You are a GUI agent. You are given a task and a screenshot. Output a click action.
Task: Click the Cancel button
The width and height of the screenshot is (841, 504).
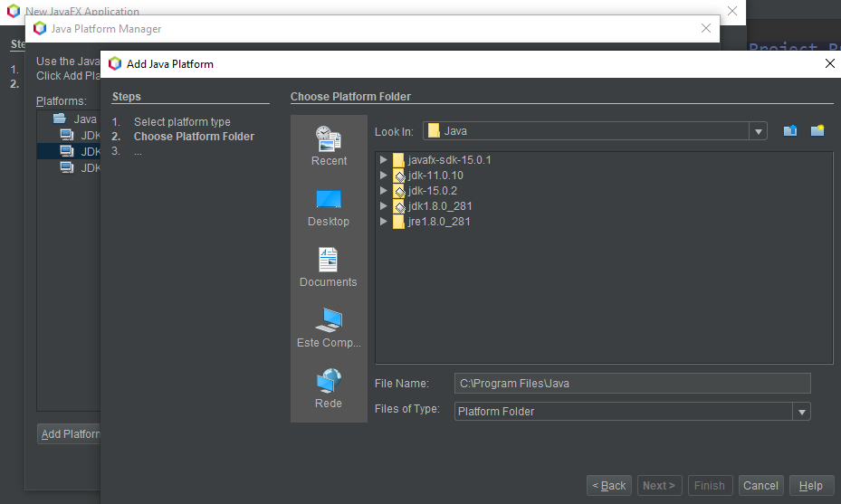coord(760,486)
